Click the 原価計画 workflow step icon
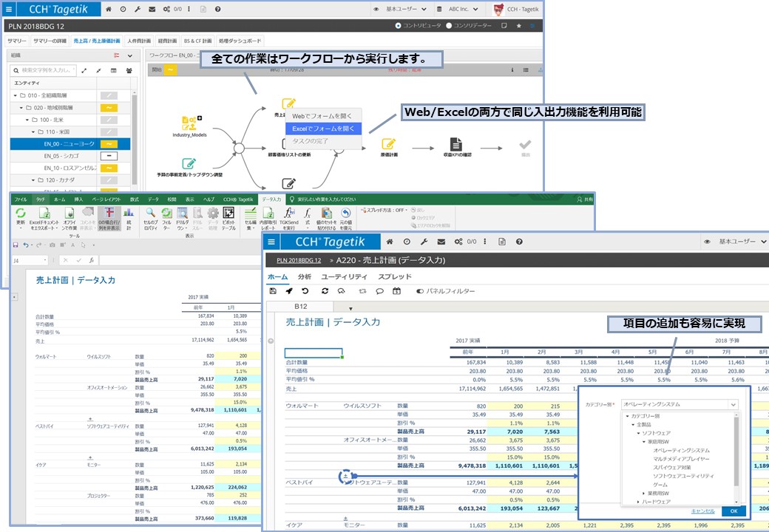The height and width of the screenshot is (532, 769). 389,145
